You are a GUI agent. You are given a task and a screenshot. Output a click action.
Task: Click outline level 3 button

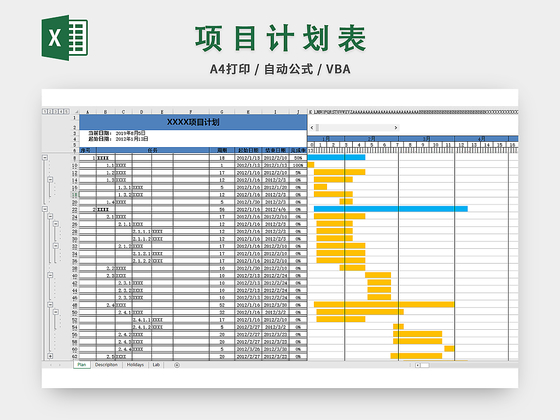[x=55, y=112]
